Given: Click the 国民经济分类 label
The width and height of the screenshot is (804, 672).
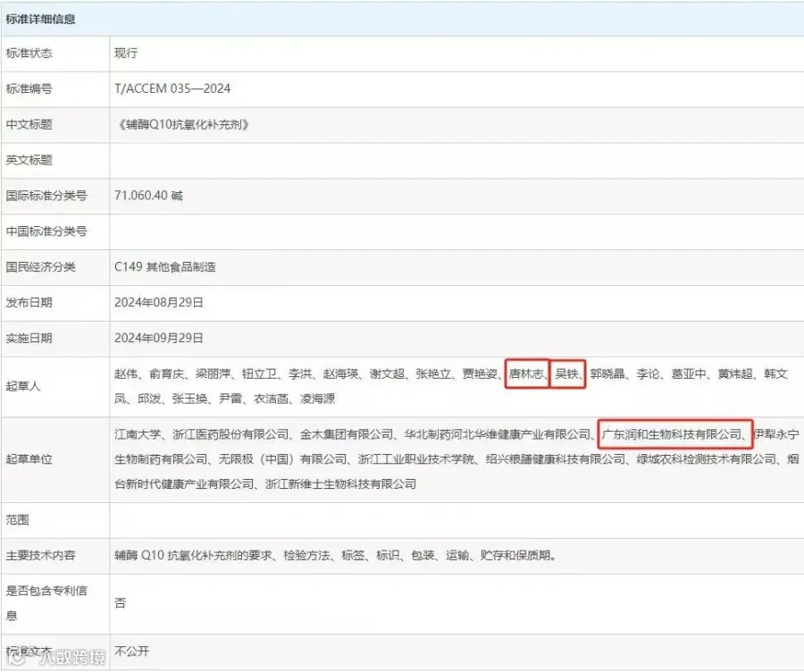Looking at the screenshot, I should pos(40,267).
